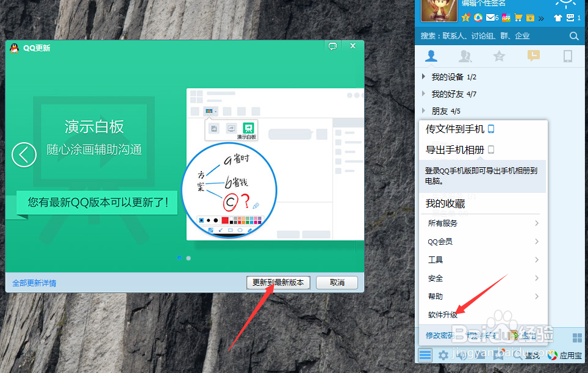Expand the 所有服务 submenu arrow
588x373 pixels.
[537, 223]
